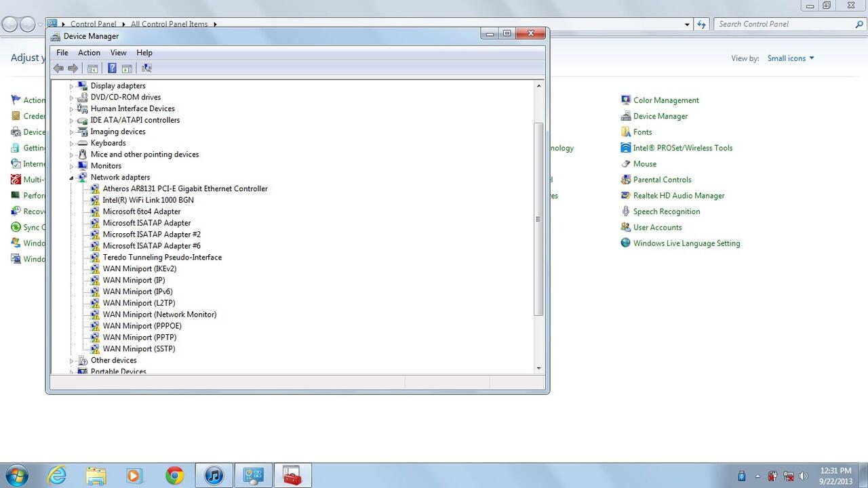This screenshot has height=488, width=868.
Task: Click WAN Miniport (IP) warning device icon
Action: pyautogui.click(x=95, y=281)
